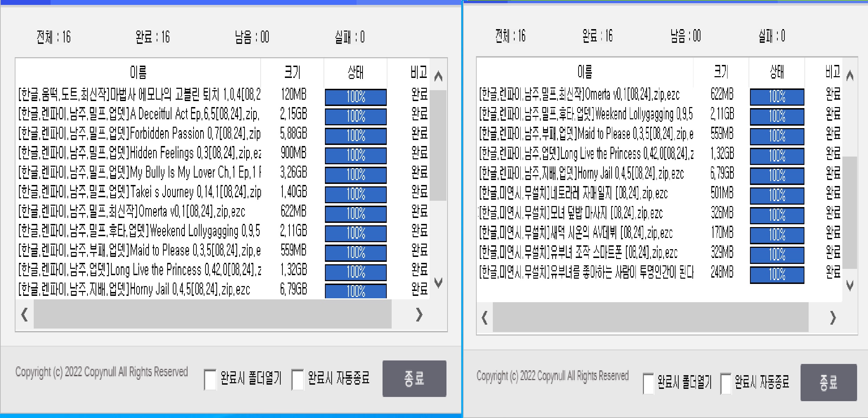Click left window's scroll right arrow
Screen dimensions: 868x418
click(x=419, y=314)
